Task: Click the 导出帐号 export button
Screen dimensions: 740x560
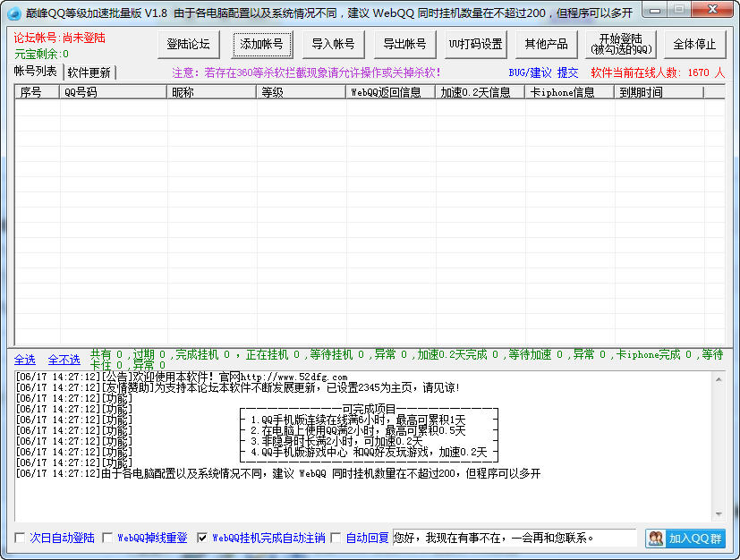Action: (405, 45)
